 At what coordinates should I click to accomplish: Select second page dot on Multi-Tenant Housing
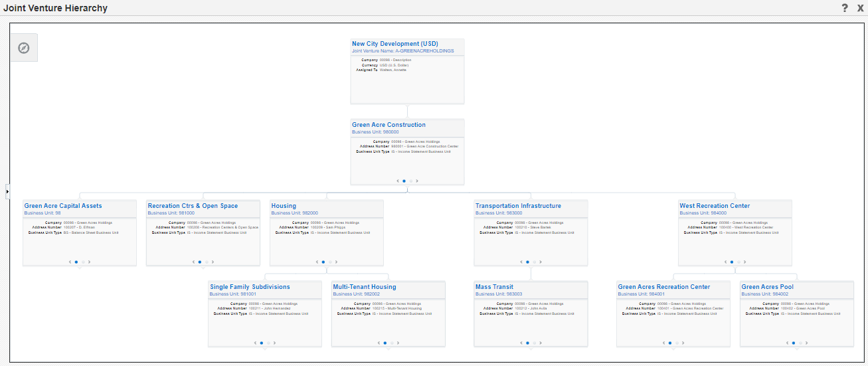(392, 343)
